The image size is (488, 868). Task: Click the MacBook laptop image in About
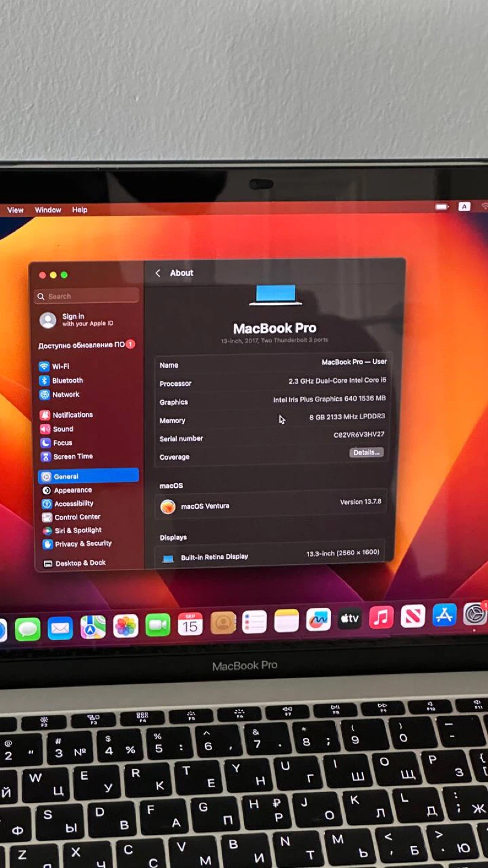pyautogui.click(x=275, y=295)
